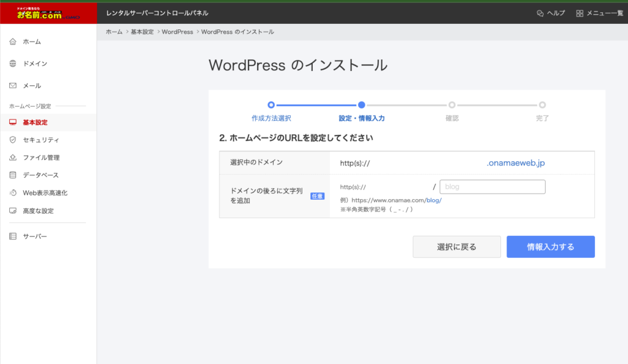628x364 pixels.
Task: Click the ドメインの後ろに文字列を追加 label
Action: click(266, 195)
